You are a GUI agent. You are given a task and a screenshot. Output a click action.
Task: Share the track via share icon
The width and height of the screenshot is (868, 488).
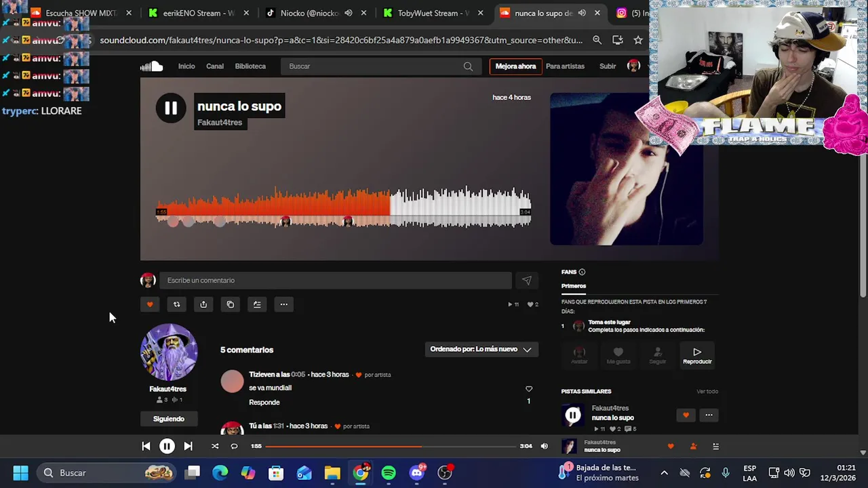click(203, 304)
